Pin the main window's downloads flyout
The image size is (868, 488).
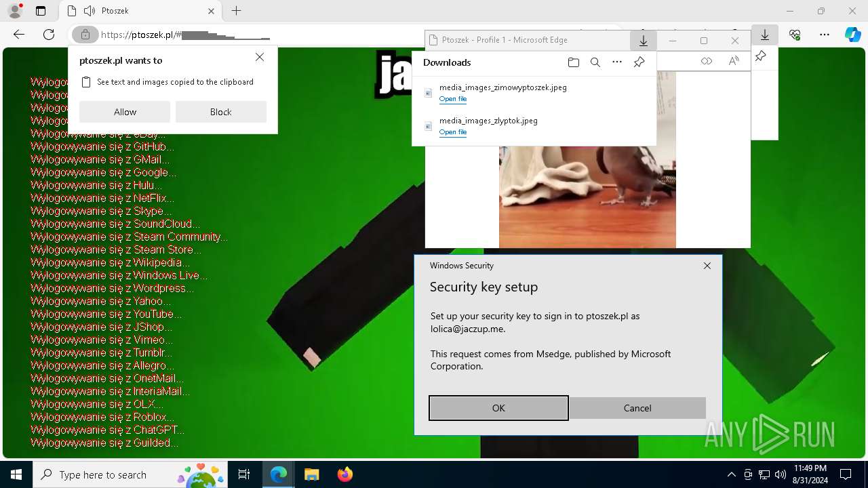pyautogui.click(x=760, y=56)
